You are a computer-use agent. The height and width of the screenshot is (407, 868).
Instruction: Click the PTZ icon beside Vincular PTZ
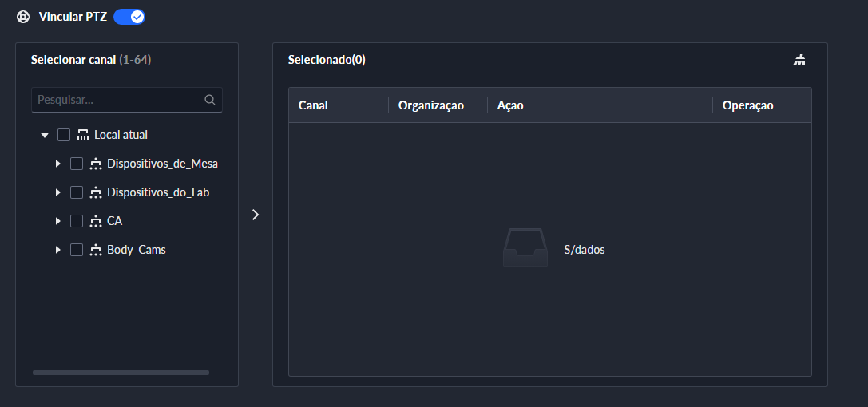(23, 17)
